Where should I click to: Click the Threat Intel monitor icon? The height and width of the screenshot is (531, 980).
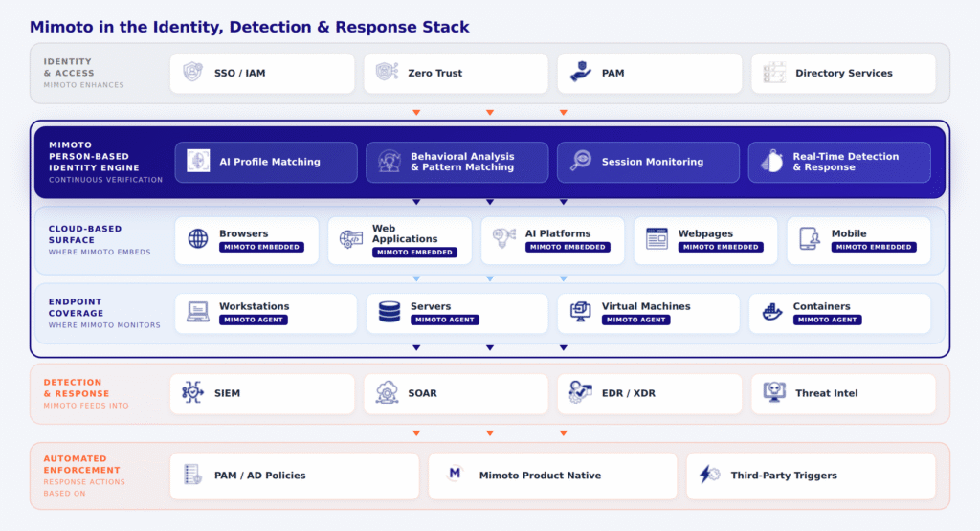(x=774, y=392)
